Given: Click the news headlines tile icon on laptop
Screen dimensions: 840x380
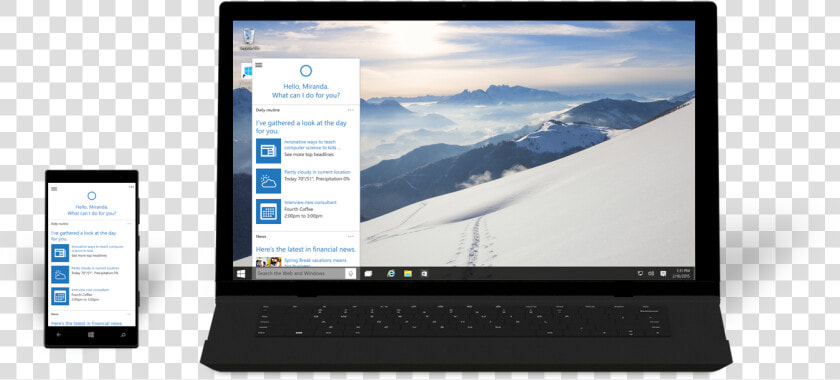Looking at the screenshot, I should tap(268, 151).
